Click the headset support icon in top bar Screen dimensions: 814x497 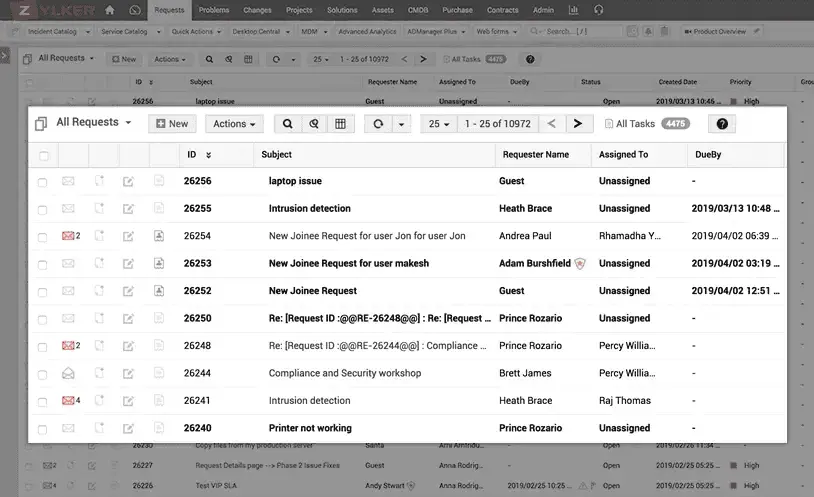(598, 10)
